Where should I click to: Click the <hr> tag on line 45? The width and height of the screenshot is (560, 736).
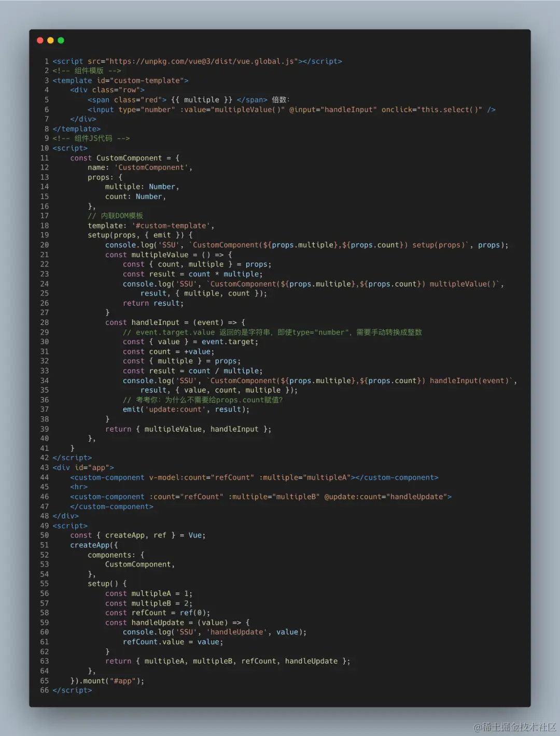coord(79,487)
